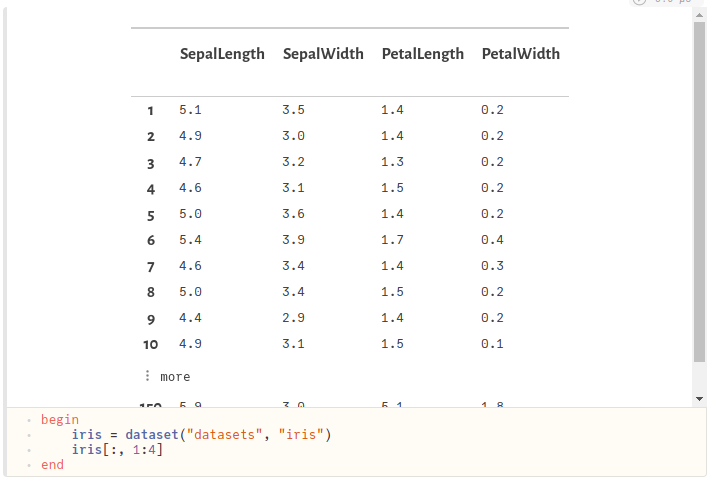
Task: Click PetalLength value 1.7 in row 6
Action: [392, 239]
